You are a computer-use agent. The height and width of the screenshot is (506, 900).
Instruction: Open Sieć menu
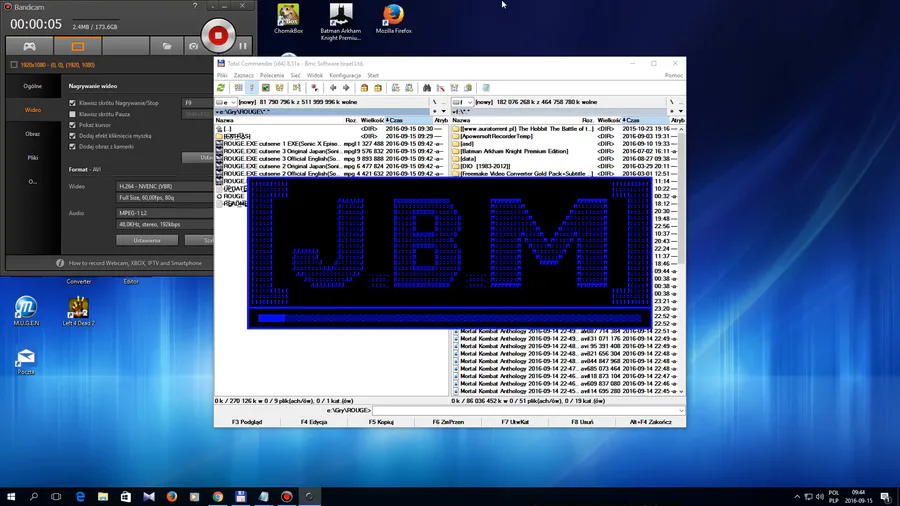295,75
